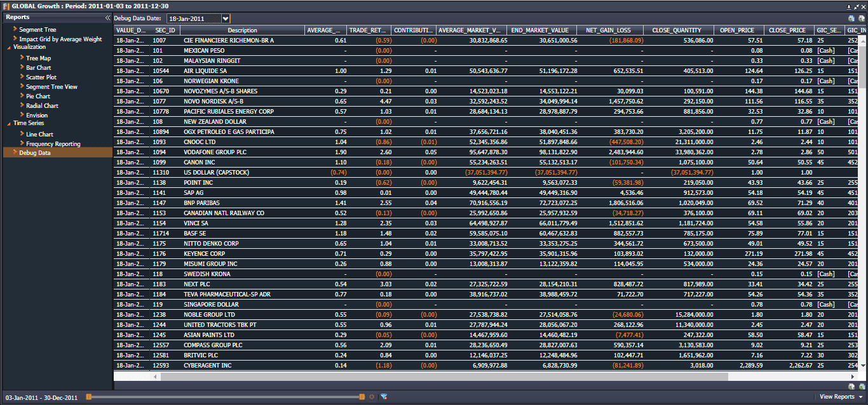The width and height of the screenshot is (868, 405).
Task: Select the Bar Chart visualization
Action: [39, 68]
